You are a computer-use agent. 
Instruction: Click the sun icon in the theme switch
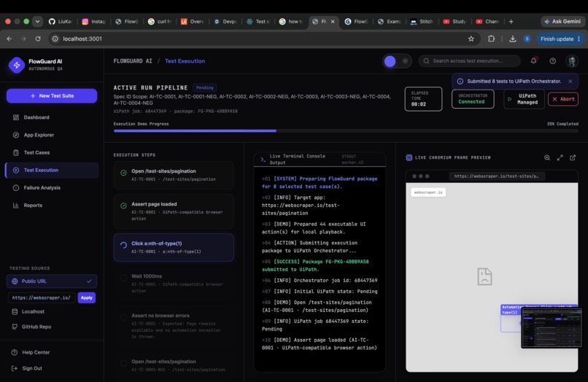tap(405, 61)
